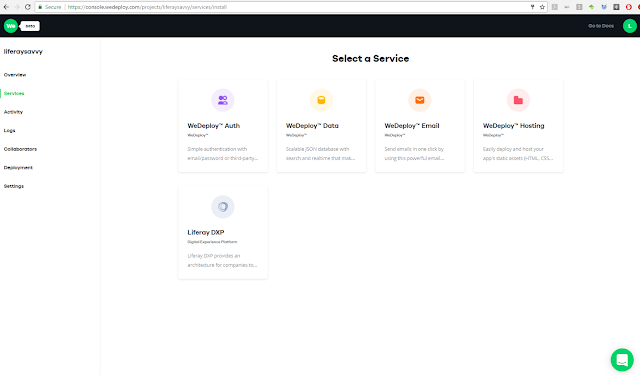Click the beta badge next to logo
The width and height of the screenshot is (640, 375).
pos(30,26)
